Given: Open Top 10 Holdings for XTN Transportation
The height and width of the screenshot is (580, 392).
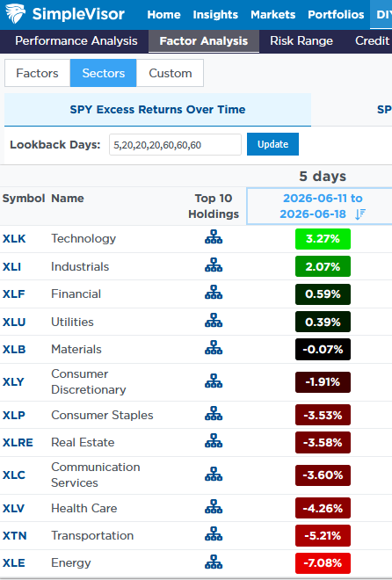Looking at the screenshot, I should tap(214, 534).
